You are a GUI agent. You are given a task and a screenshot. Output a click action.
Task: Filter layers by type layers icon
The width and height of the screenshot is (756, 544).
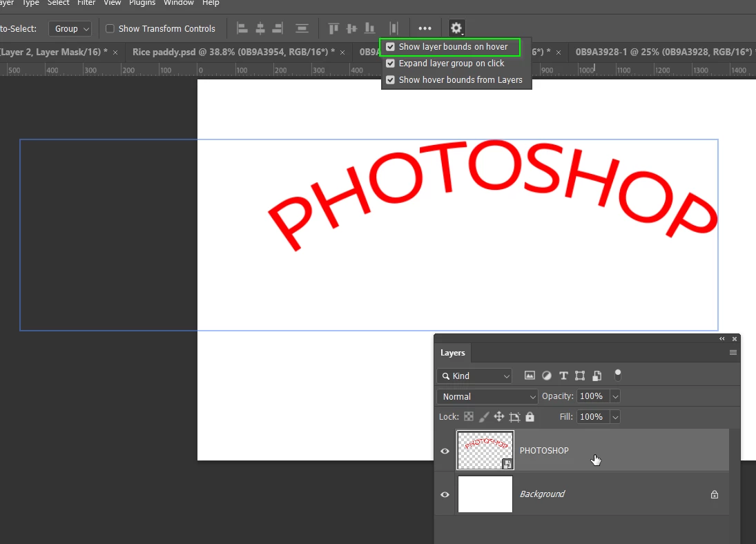tap(563, 376)
